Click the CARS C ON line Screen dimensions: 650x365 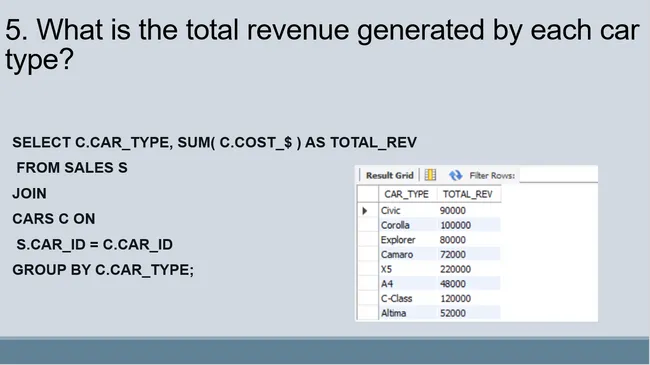pos(54,219)
